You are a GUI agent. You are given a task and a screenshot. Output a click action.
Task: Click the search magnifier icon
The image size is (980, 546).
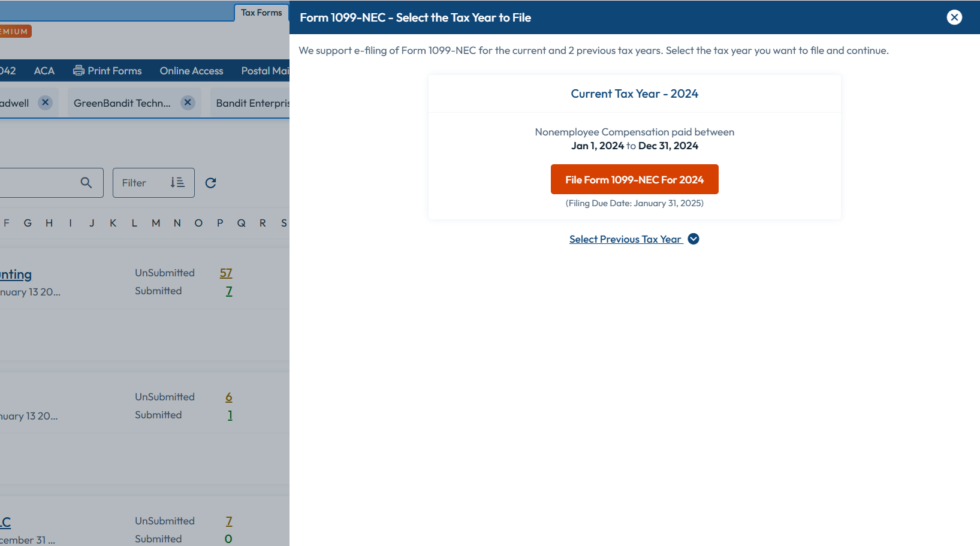tap(86, 183)
